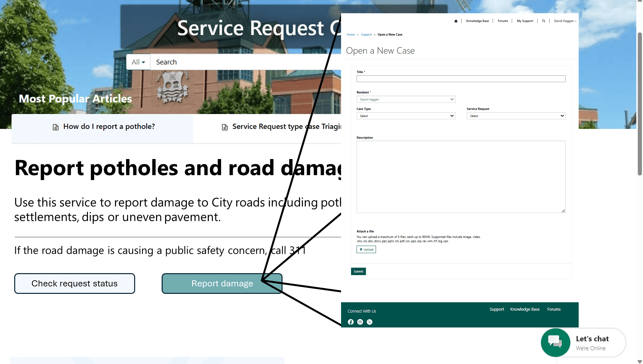643x364 pixels.
Task: Click the search magnifier icon in header
Action: [x=544, y=21]
